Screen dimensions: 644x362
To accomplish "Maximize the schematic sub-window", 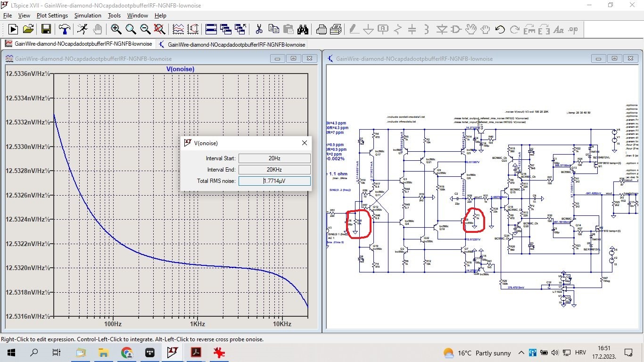I will [x=614, y=58].
